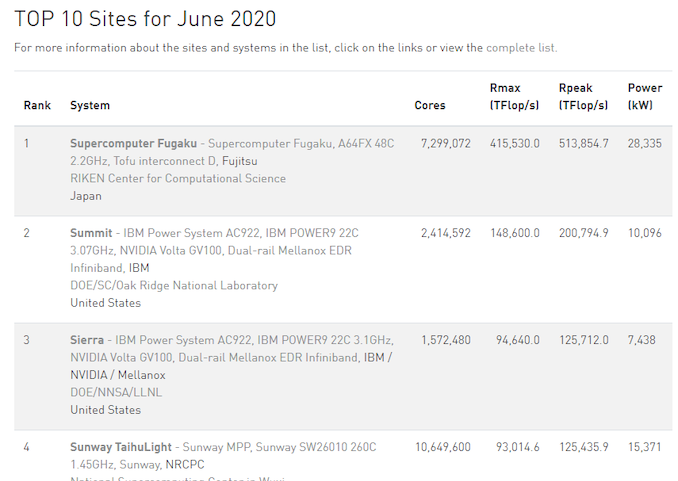Select Fugaku cores value 7,299,072
Image resolution: width=678 pixels, height=481 pixels.
[x=445, y=144]
